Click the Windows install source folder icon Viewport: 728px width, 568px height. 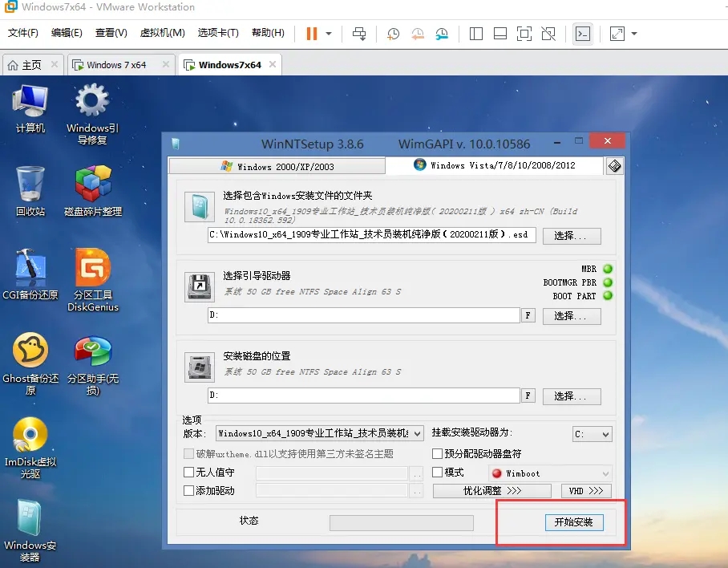click(x=200, y=207)
